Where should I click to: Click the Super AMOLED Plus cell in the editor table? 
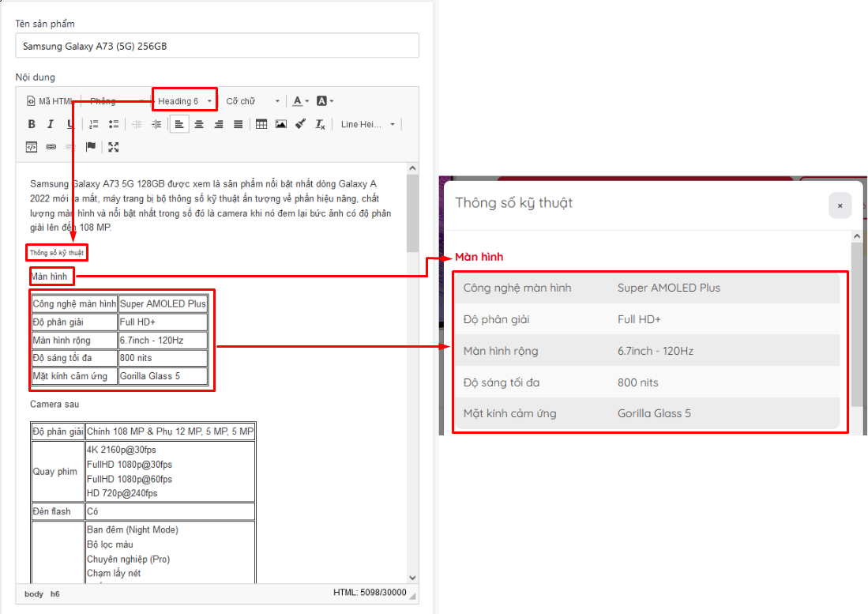tap(163, 303)
